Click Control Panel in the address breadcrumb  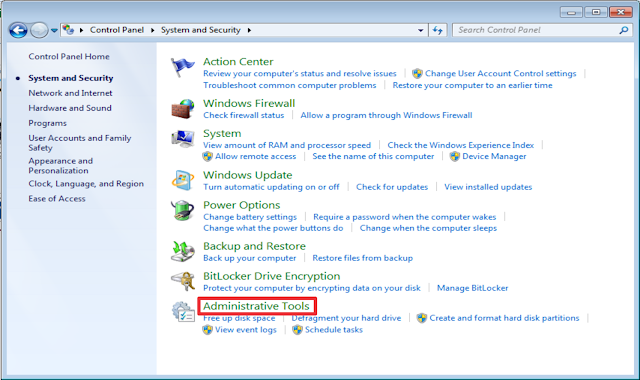click(x=117, y=30)
